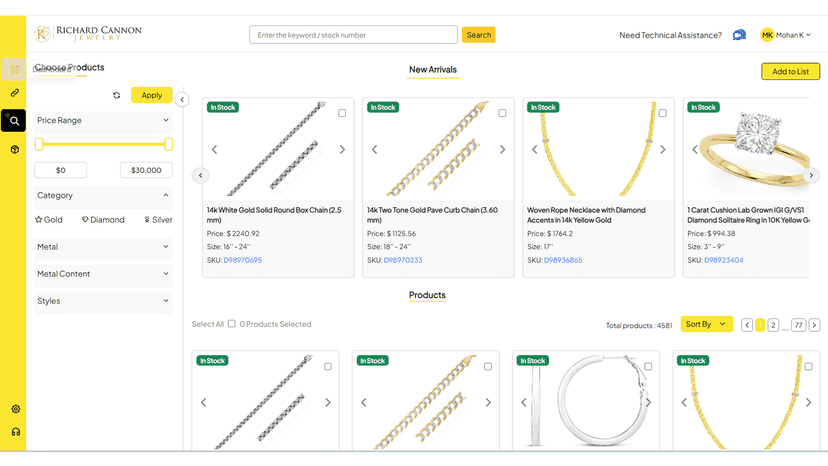Collapse the filter panel arrow

pos(182,99)
